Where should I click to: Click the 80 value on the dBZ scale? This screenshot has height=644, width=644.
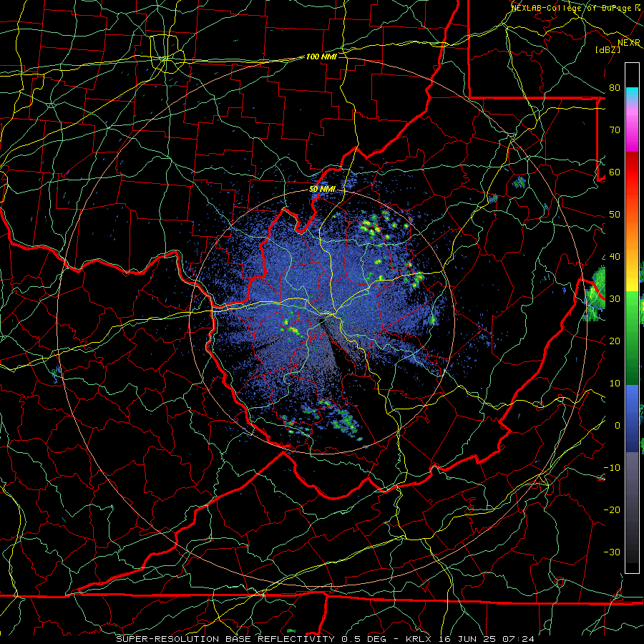[x=615, y=88]
